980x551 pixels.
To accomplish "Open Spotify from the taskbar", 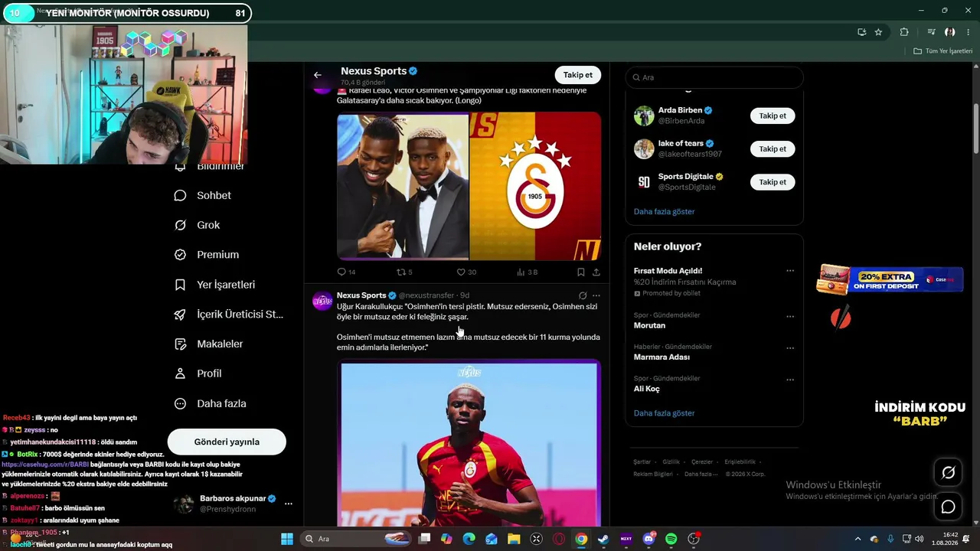I will click(x=671, y=539).
